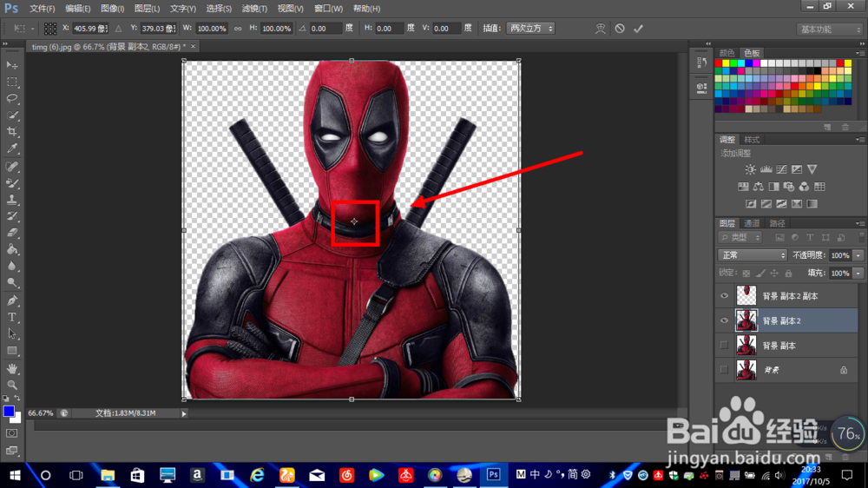
Task: Open the blend mode 正常 dropdown
Action: tap(753, 254)
